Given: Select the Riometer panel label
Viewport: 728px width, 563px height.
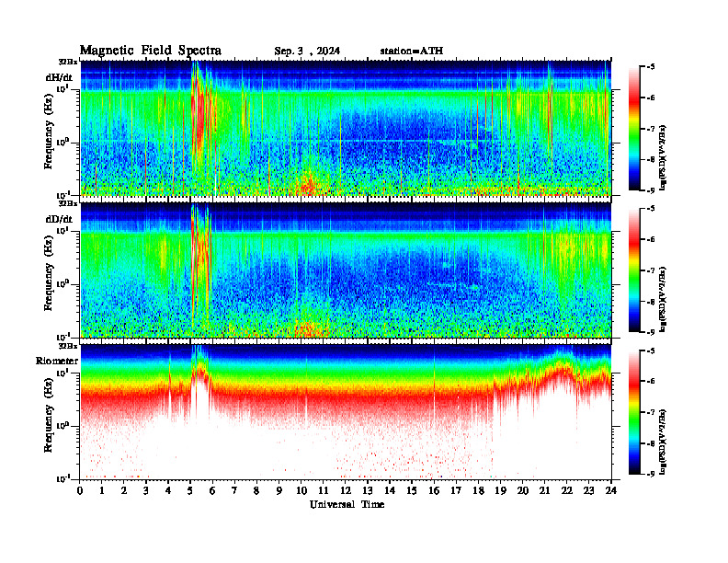Looking at the screenshot, I should (57, 361).
